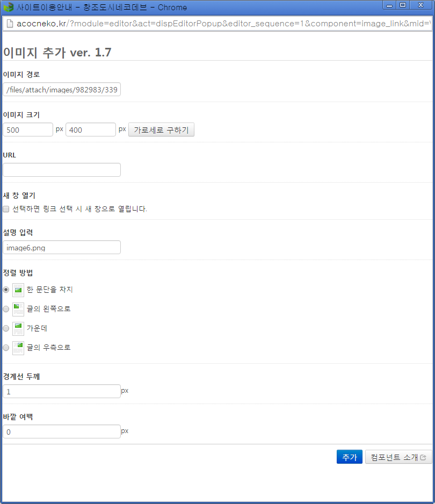The width and height of the screenshot is (435, 504).
Task: Focus the 이미지 경로 input field
Action: (62, 89)
